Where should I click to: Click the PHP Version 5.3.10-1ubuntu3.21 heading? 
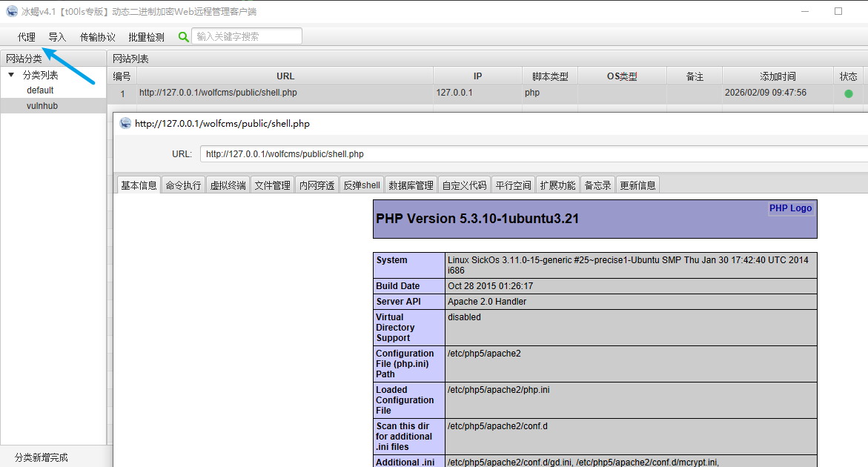477,219
